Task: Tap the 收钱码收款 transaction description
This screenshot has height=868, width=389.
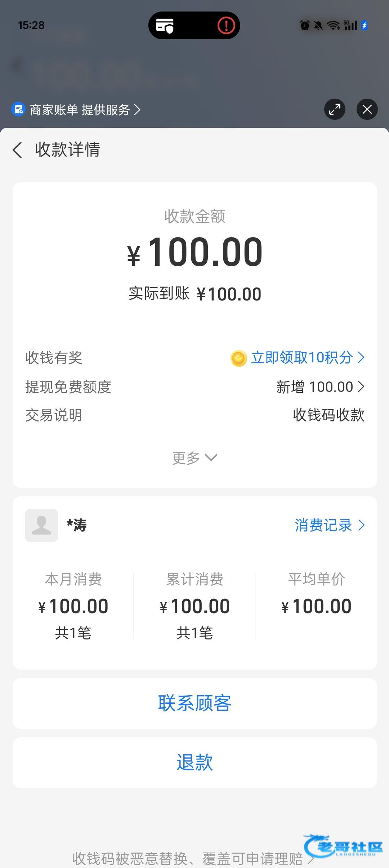Action: [x=328, y=415]
